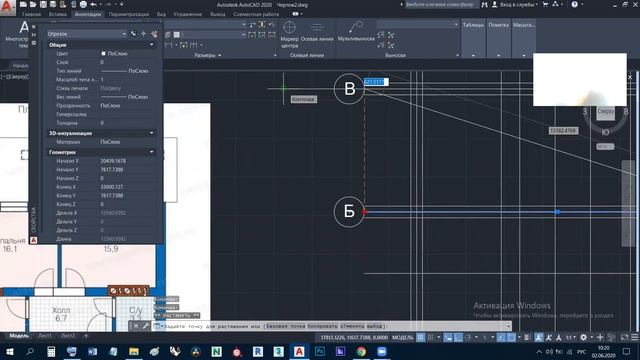Click the highlighted dynamic input length field

tap(376, 82)
